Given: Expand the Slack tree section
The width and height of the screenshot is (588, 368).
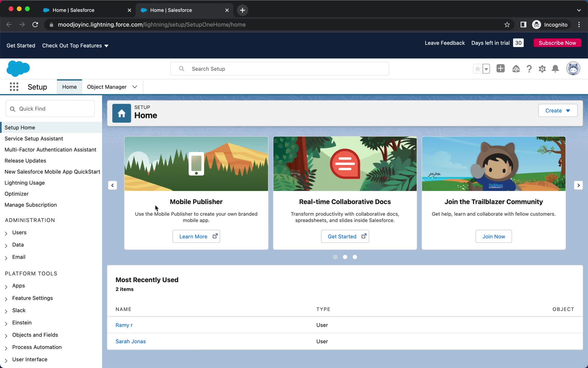Looking at the screenshot, I should coord(6,311).
